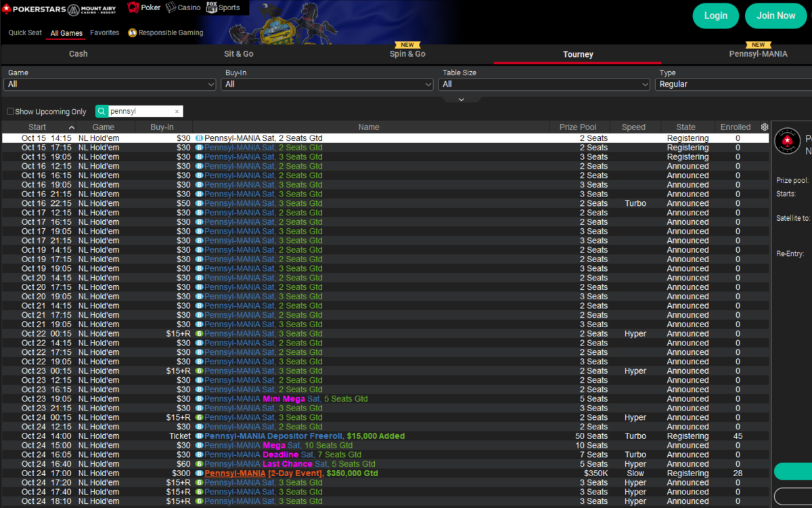Select the Oct 24 18:10 tournament row
Image resolution: width=812 pixels, height=508 pixels.
386,501
